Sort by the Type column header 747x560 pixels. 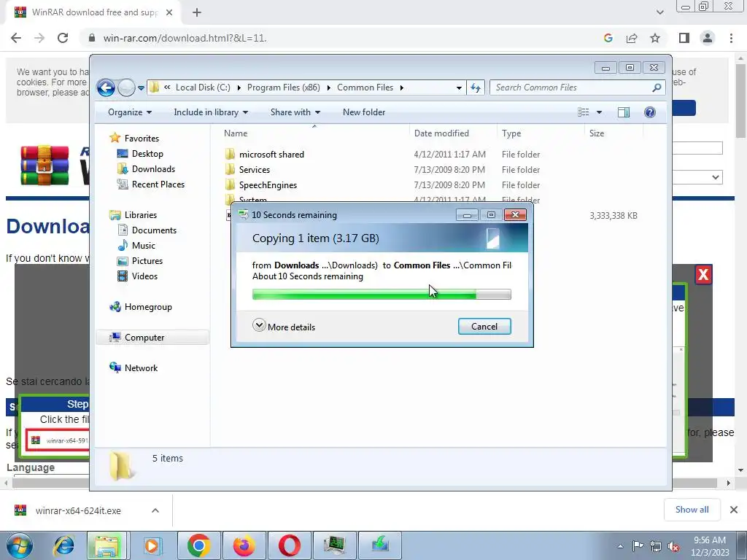(511, 134)
